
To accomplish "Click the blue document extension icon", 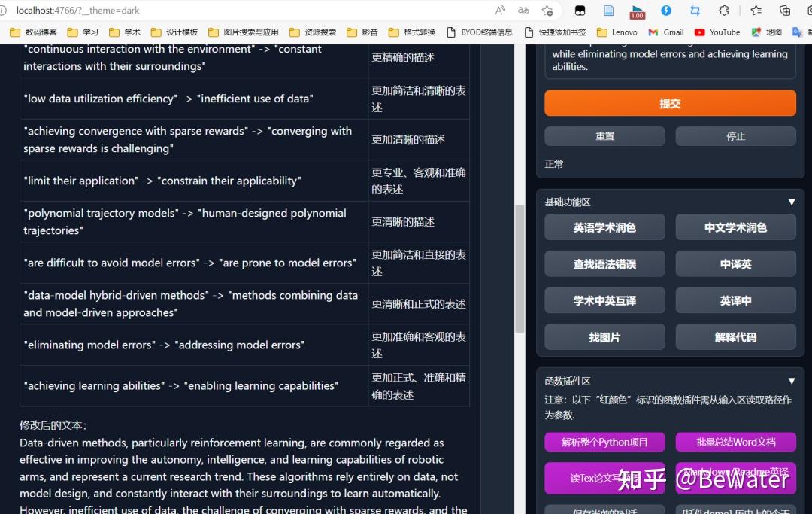I will 608,11.
